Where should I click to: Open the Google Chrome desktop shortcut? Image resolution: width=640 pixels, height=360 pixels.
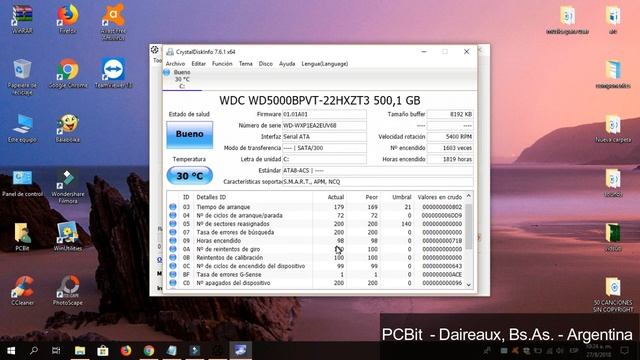tap(68, 73)
